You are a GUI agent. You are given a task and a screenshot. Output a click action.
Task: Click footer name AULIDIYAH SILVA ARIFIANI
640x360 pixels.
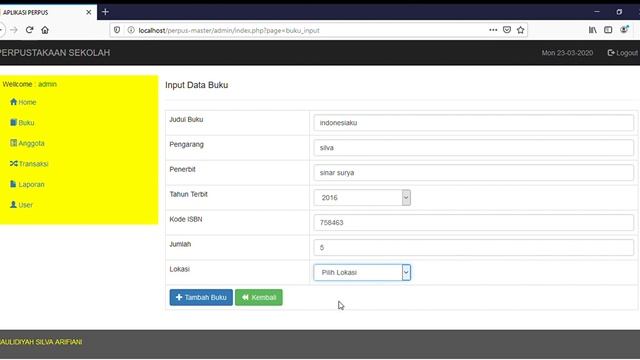coord(41,342)
